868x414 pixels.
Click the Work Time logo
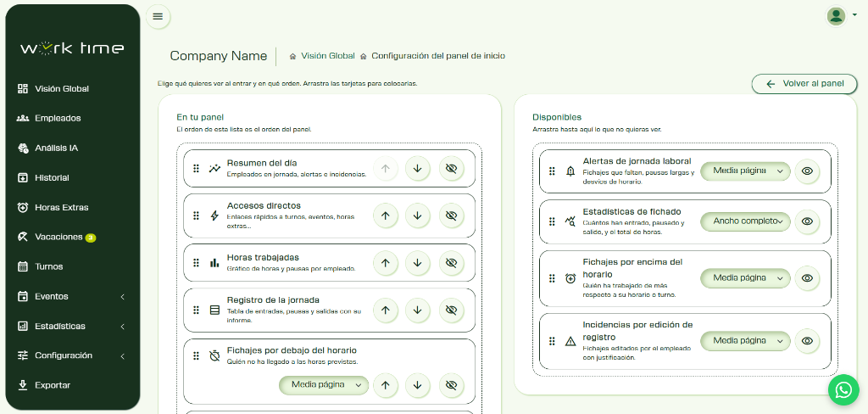pos(73,48)
